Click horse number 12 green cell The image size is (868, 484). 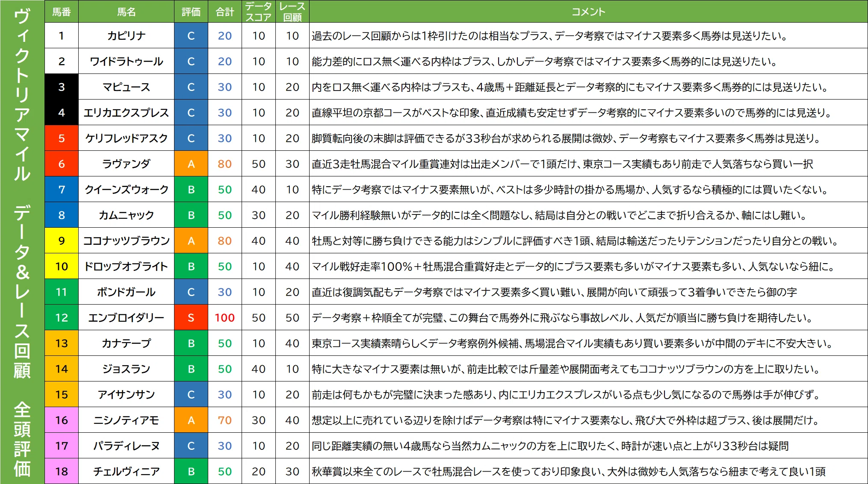click(62, 317)
